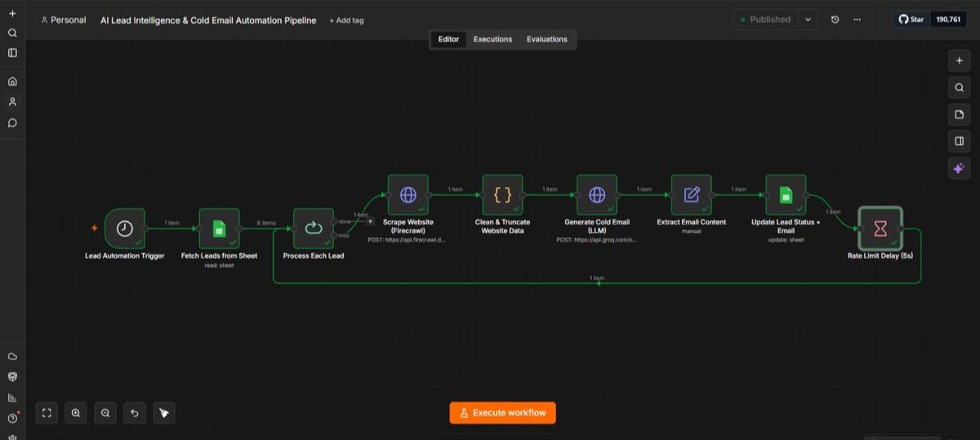
Task: Open the Personal project link
Action: point(63,20)
